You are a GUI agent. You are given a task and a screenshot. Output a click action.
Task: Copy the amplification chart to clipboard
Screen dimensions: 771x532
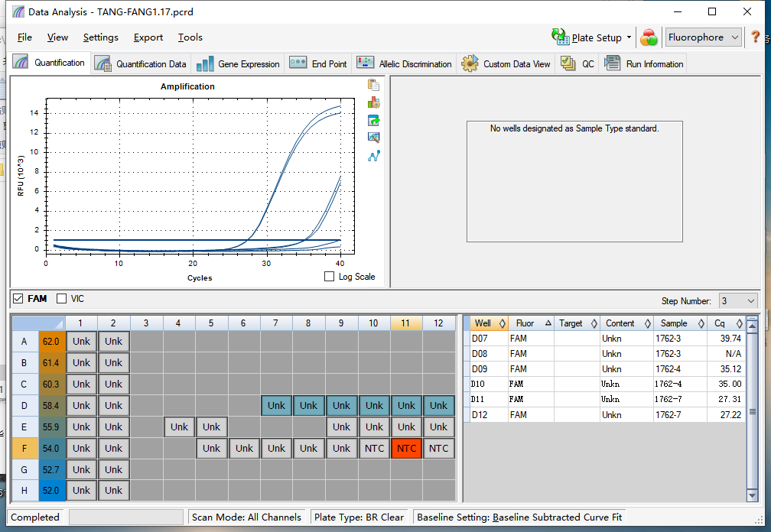tap(374, 85)
